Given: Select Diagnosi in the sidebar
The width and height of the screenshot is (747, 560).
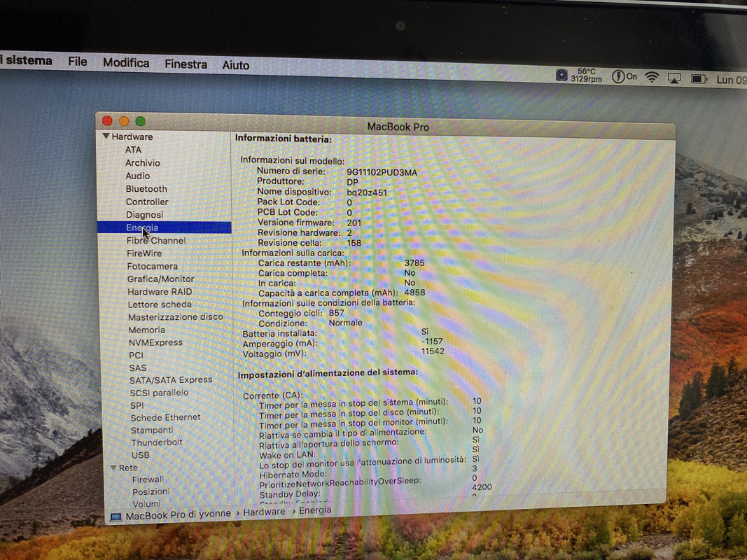Looking at the screenshot, I should (144, 215).
